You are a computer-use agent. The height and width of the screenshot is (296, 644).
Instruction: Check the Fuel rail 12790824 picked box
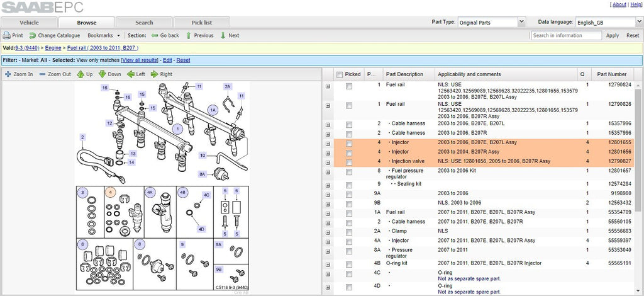click(x=348, y=86)
